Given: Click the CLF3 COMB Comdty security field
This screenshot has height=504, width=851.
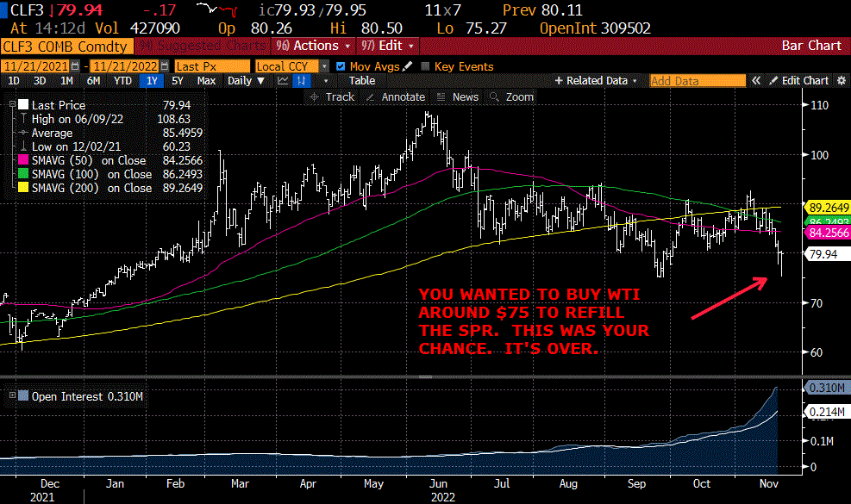Looking at the screenshot, I should pyautogui.click(x=66, y=47).
